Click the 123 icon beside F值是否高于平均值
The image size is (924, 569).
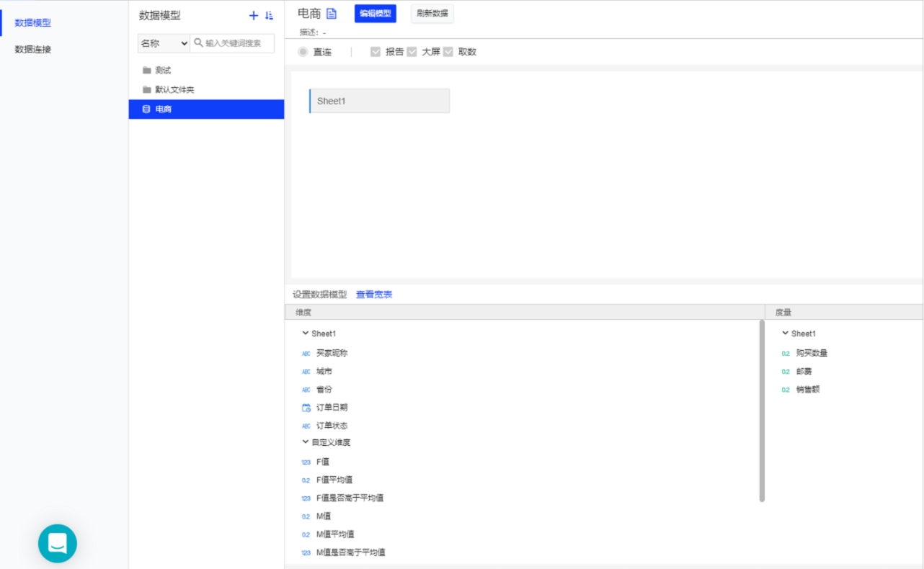coord(306,498)
